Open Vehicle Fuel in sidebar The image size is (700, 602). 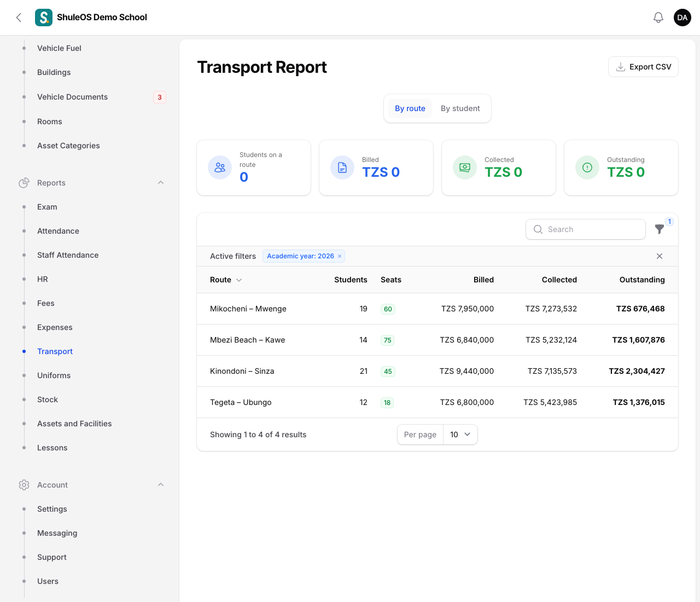[59, 48]
